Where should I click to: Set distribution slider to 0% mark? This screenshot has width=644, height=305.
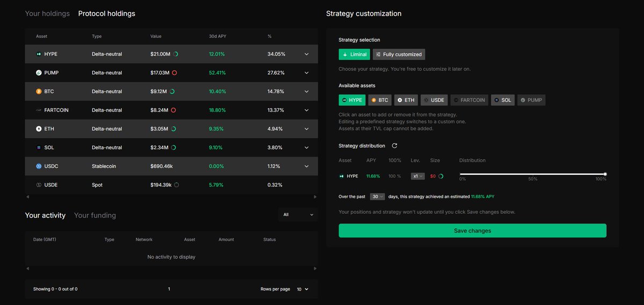pyautogui.click(x=463, y=179)
